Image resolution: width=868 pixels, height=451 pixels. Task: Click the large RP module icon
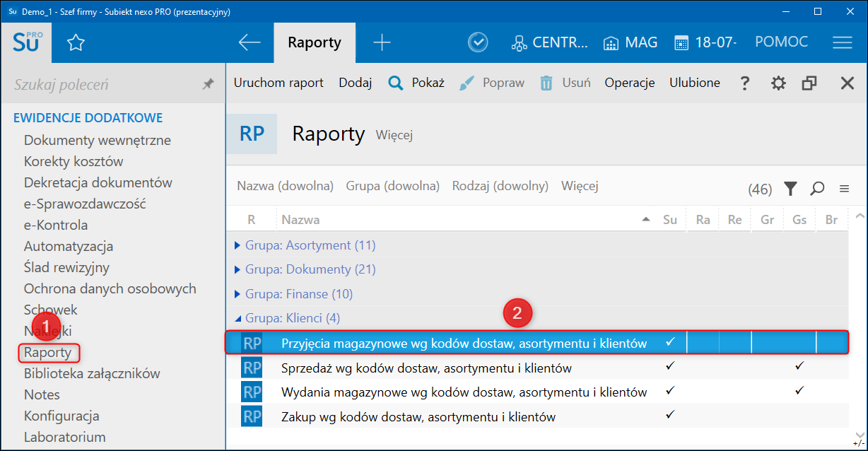pos(252,134)
